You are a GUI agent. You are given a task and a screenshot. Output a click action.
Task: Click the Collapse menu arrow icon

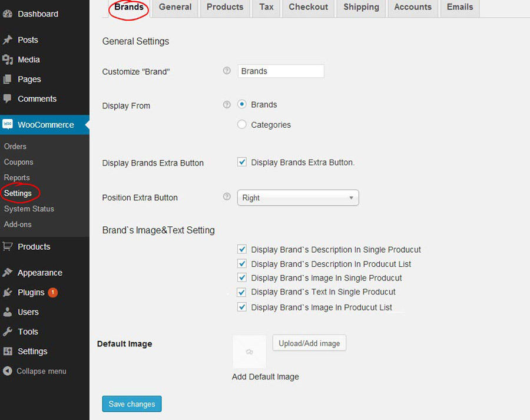[8, 371]
